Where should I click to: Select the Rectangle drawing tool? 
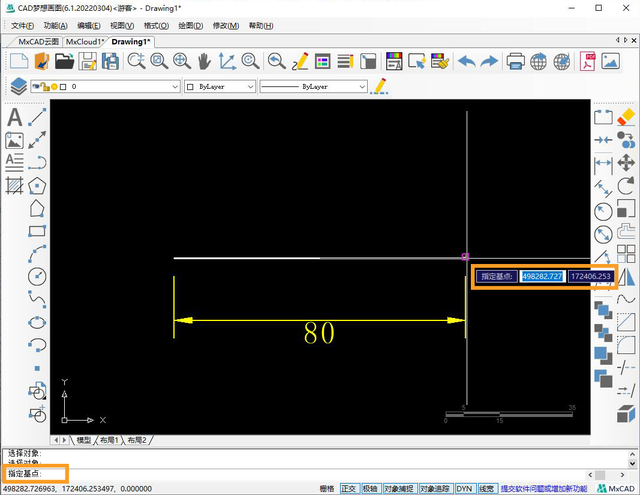click(x=37, y=231)
